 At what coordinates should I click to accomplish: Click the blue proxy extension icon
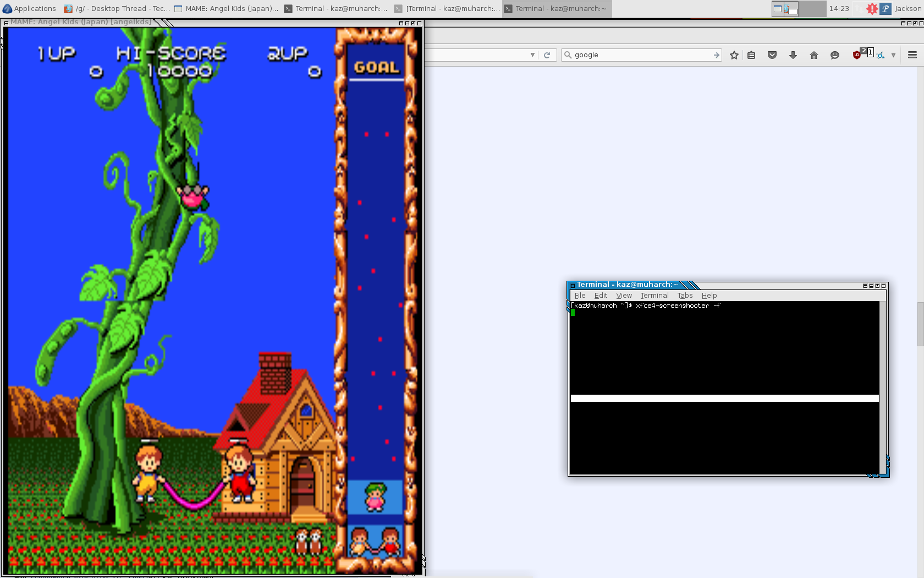[x=881, y=55]
